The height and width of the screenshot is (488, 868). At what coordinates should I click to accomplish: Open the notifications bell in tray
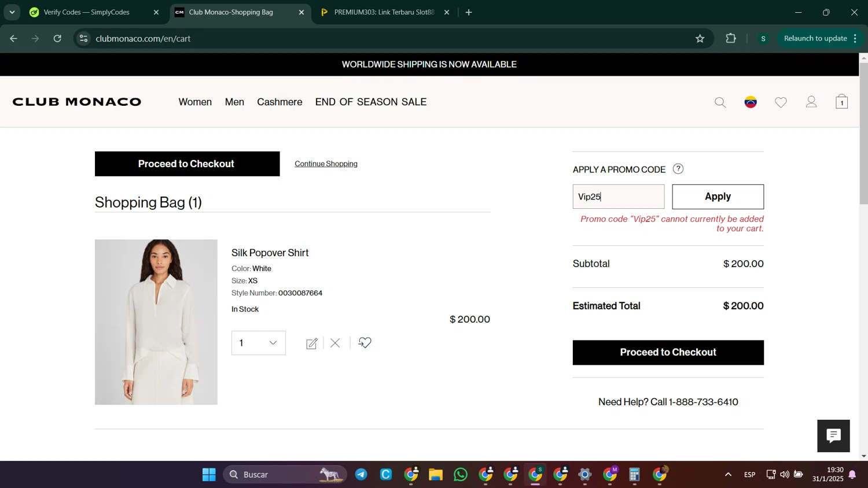[852, 475]
